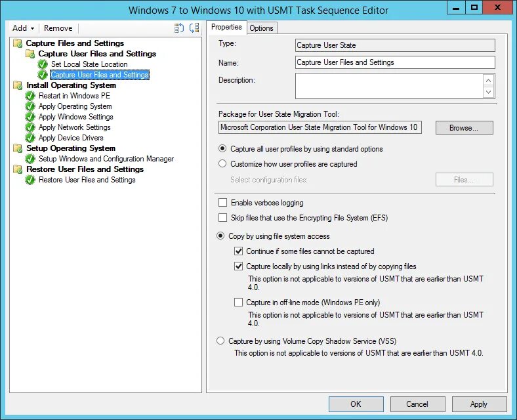The width and height of the screenshot is (517, 420).
Task: Click the Description box scroll up arrow
Action: (x=488, y=80)
